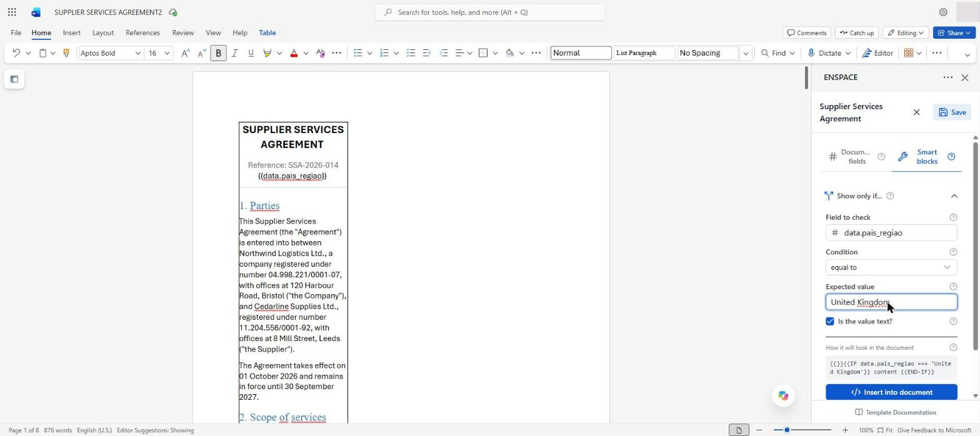Decrease font size with shrink icon
The width and height of the screenshot is (980, 436).
click(x=201, y=53)
